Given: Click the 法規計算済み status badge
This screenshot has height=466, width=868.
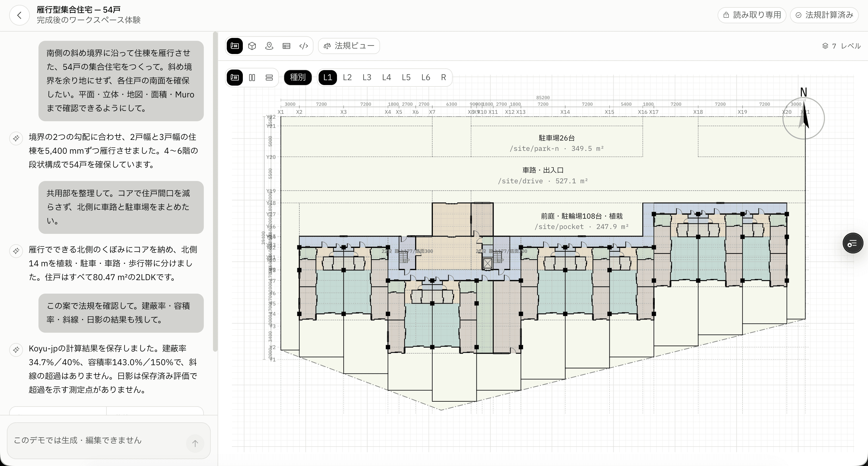Looking at the screenshot, I should [x=824, y=15].
